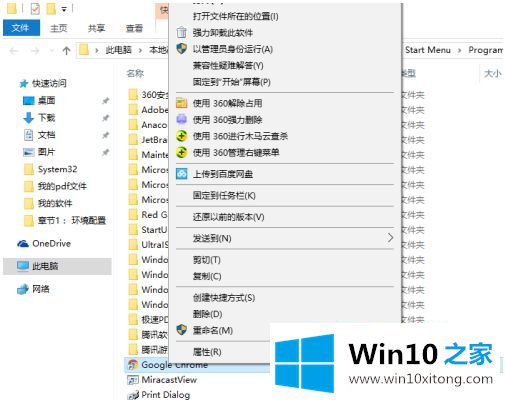
Task: Select 我的pdf文件 in quick access
Action: point(62,186)
